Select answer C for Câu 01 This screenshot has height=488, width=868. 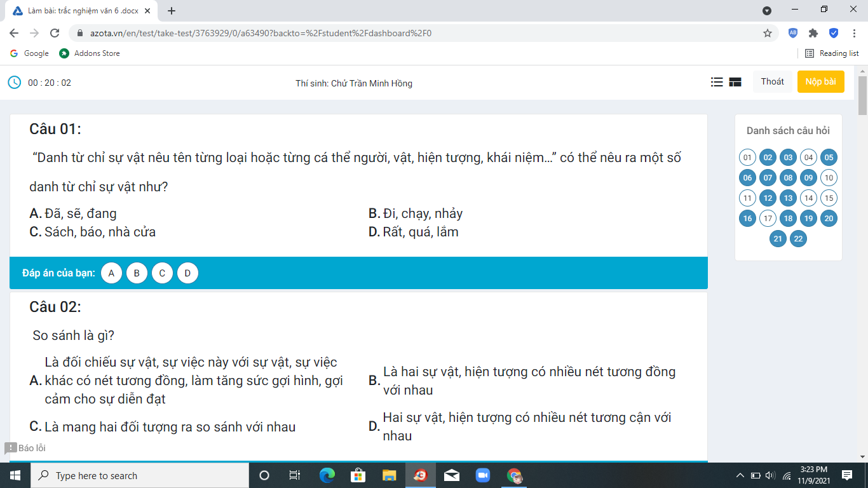(162, 273)
